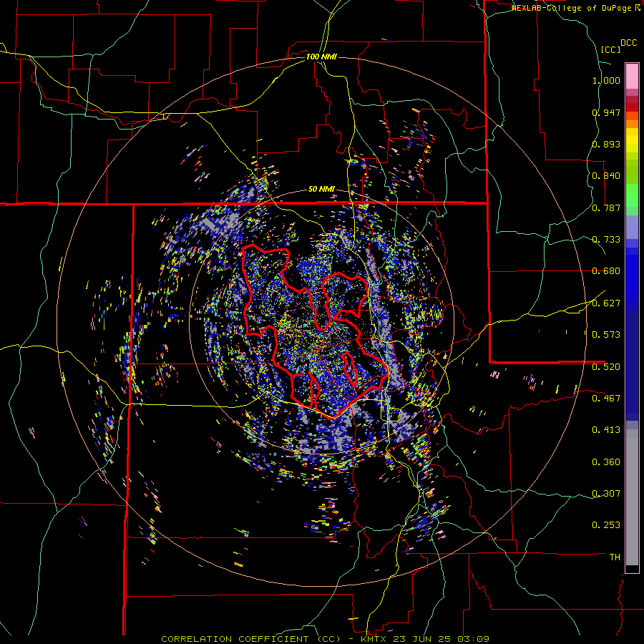Click the CORRELATION COEFFICIENT (CC) caption text
The image size is (644, 644).
coord(251,639)
